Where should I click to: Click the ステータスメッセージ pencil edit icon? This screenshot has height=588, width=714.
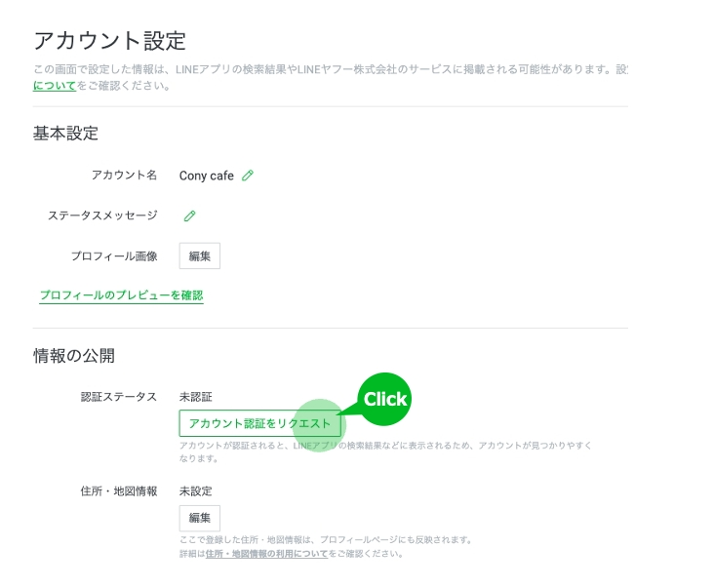click(x=190, y=216)
